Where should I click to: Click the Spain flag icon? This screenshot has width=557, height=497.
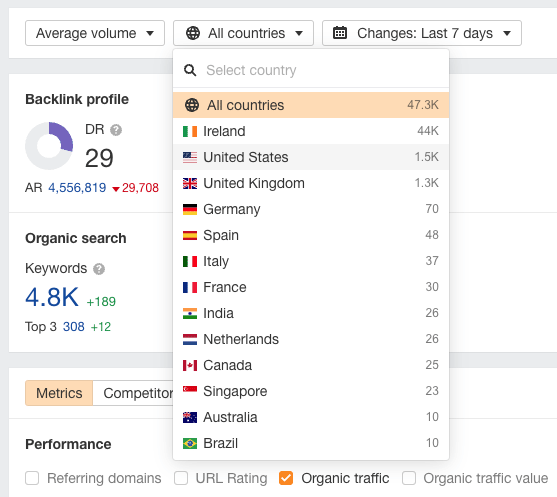tap(190, 235)
